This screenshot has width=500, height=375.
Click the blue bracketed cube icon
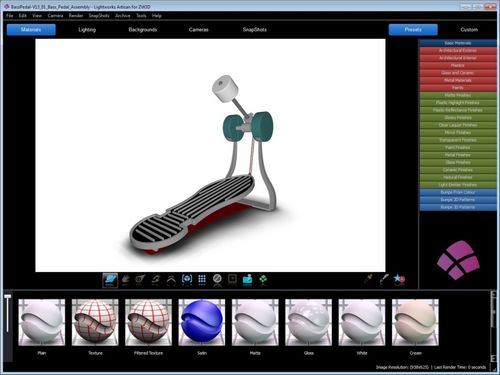point(187,280)
